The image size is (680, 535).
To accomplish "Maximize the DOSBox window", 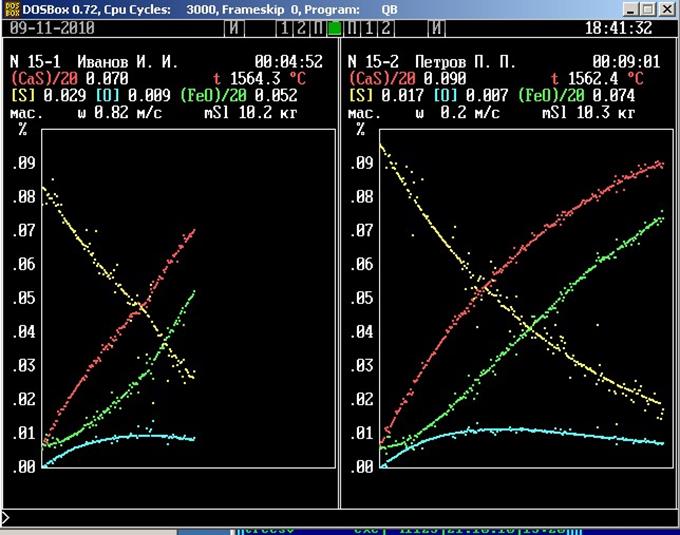I will pos(645,9).
